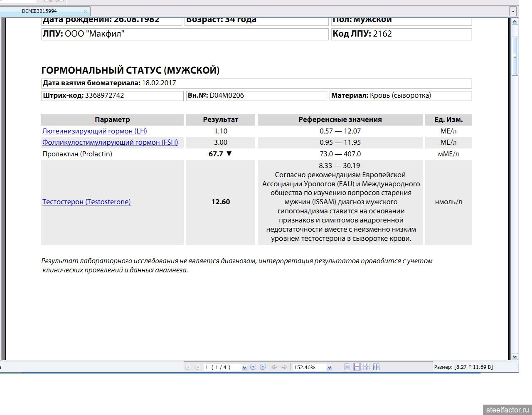Open the Лютеинизирующий гормон (LH) link
Viewport: 532px width, 415px height.
[x=94, y=131]
